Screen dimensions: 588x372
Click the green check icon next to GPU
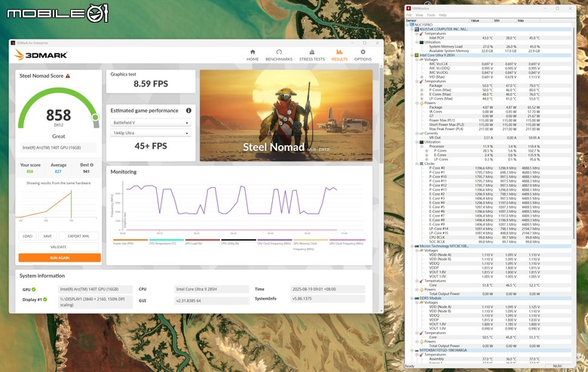coord(34,290)
